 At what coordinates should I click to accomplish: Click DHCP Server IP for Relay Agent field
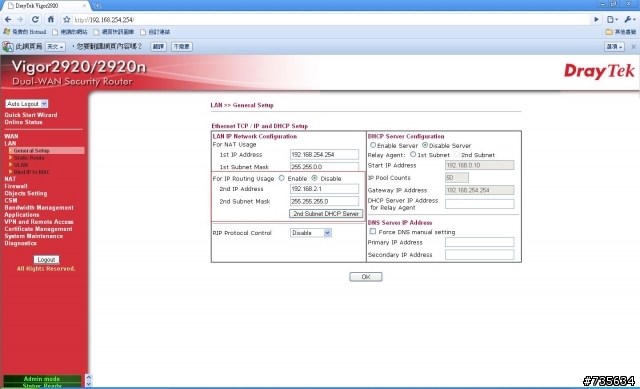(480, 204)
